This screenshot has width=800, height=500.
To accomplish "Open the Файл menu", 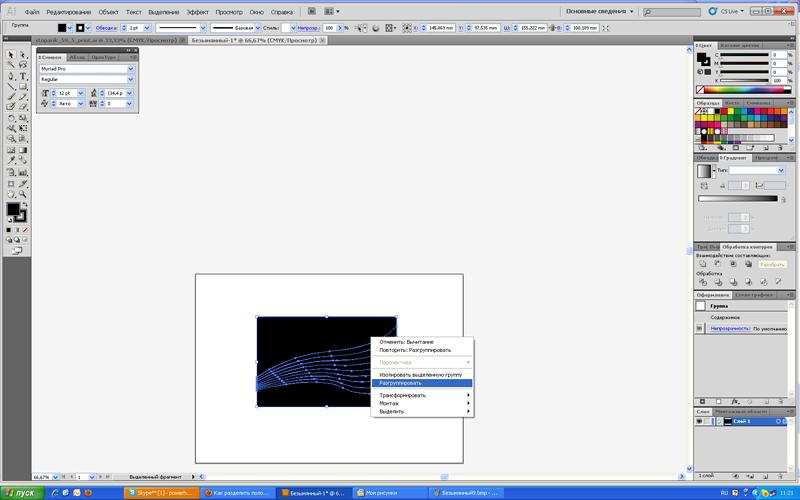I will point(32,12).
